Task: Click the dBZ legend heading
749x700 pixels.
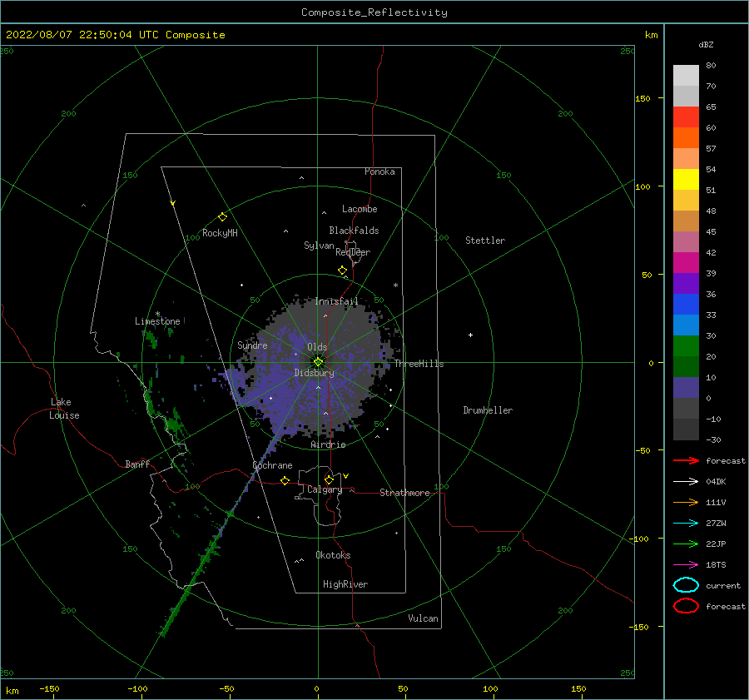Action: [x=706, y=44]
